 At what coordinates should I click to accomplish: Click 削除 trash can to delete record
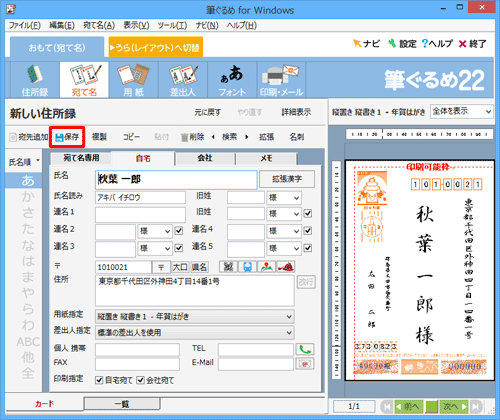pyautogui.click(x=192, y=137)
